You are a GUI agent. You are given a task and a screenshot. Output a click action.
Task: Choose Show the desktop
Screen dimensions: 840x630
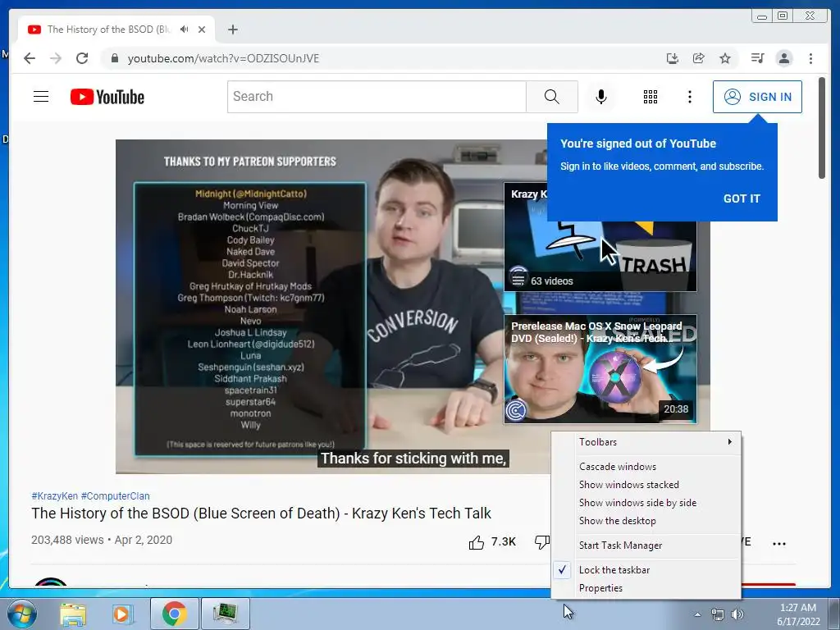pyautogui.click(x=646, y=521)
